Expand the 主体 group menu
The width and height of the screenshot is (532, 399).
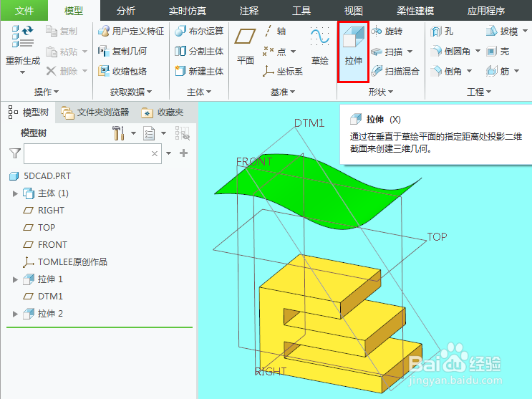[x=199, y=92]
